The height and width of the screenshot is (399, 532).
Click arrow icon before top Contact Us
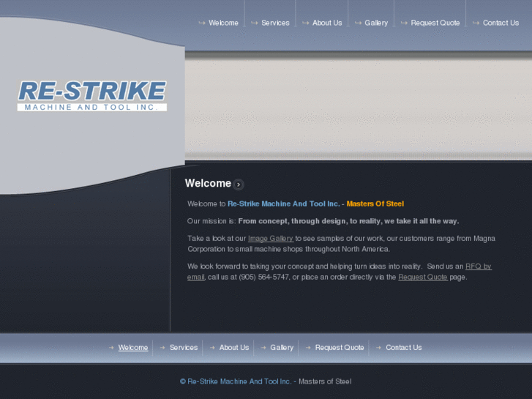click(476, 23)
